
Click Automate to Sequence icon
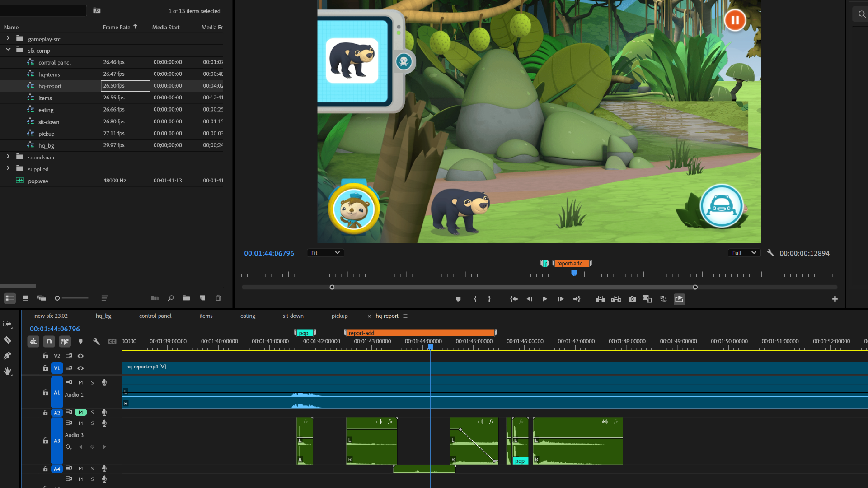[x=155, y=298]
